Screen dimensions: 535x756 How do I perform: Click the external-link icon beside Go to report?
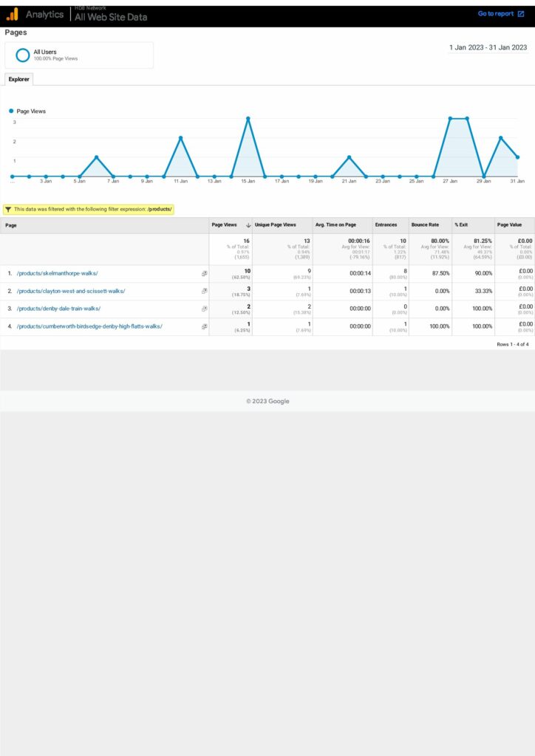pyautogui.click(x=521, y=14)
